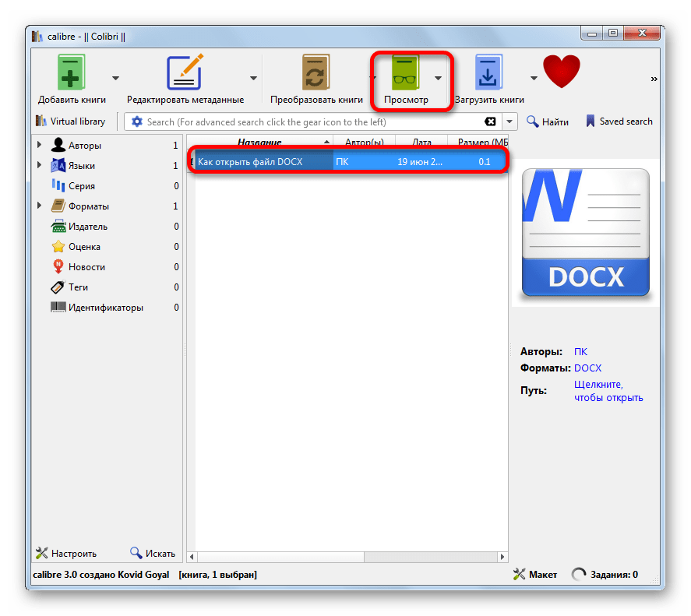Click the DOCX cover thumbnail

click(585, 232)
